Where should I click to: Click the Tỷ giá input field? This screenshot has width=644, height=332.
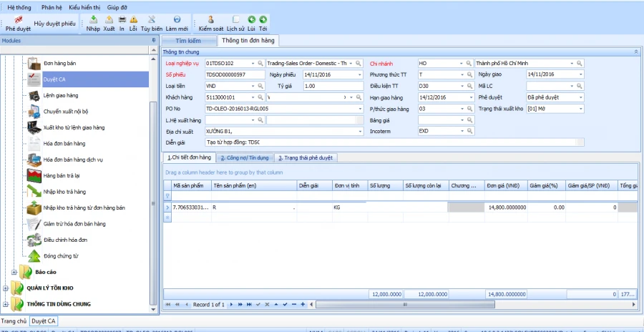click(x=333, y=87)
